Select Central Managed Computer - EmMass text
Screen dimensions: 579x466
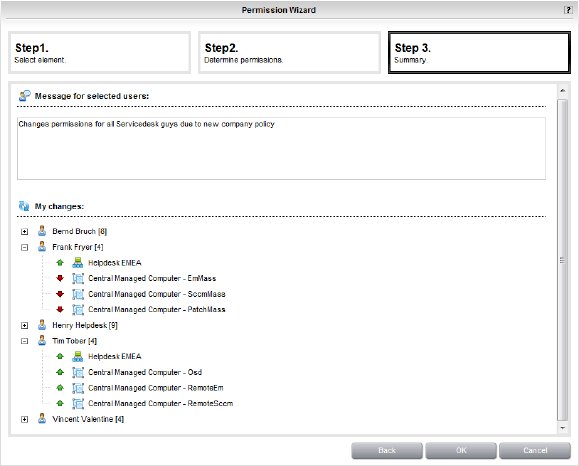pos(152,278)
